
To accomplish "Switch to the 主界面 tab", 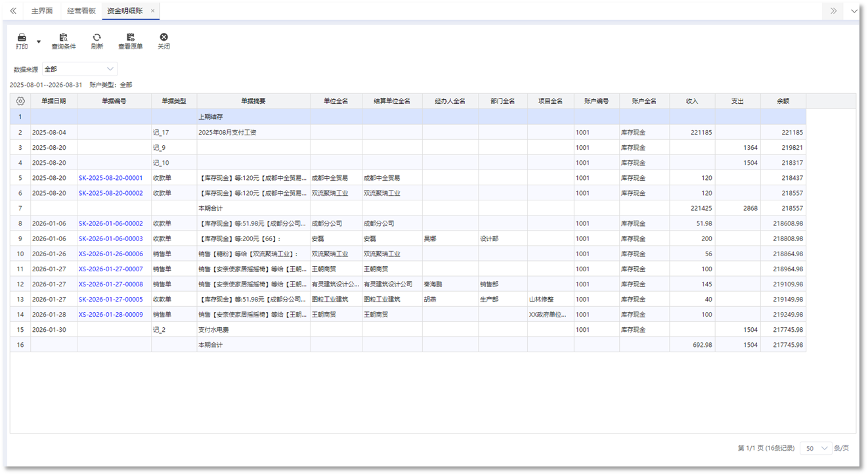I will (x=41, y=11).
